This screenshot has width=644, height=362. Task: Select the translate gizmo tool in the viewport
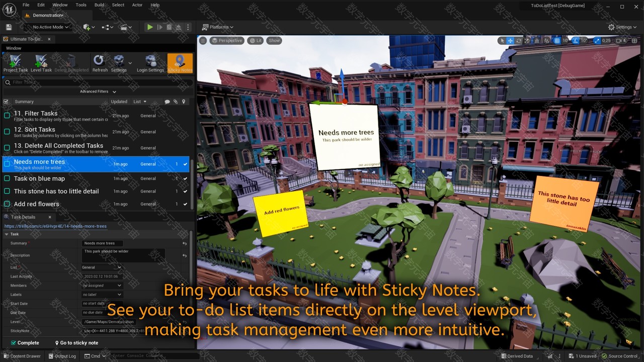[x=510, y=41]
